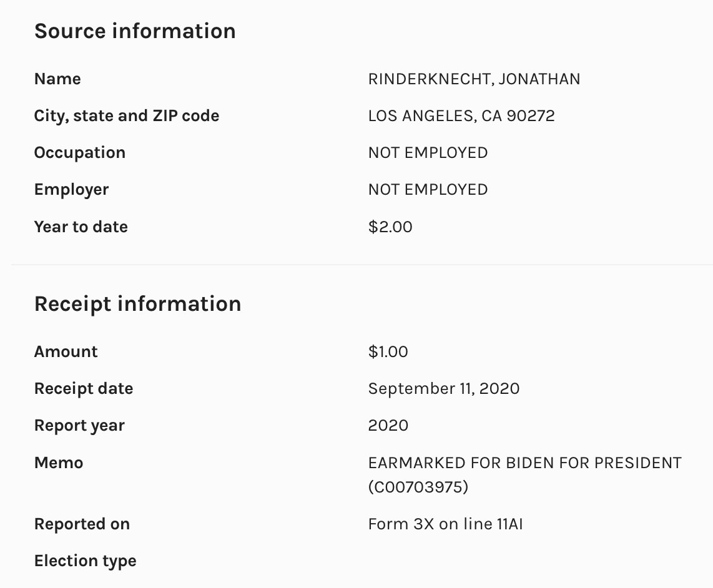
Task: Click the Amount field label
Action: click(66, 351)
